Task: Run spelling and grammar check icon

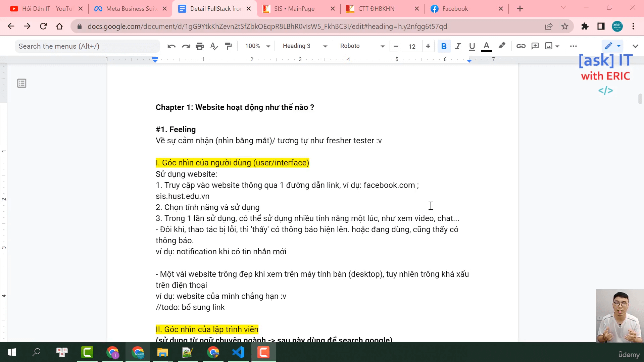Action: click(x=214, y=46)
